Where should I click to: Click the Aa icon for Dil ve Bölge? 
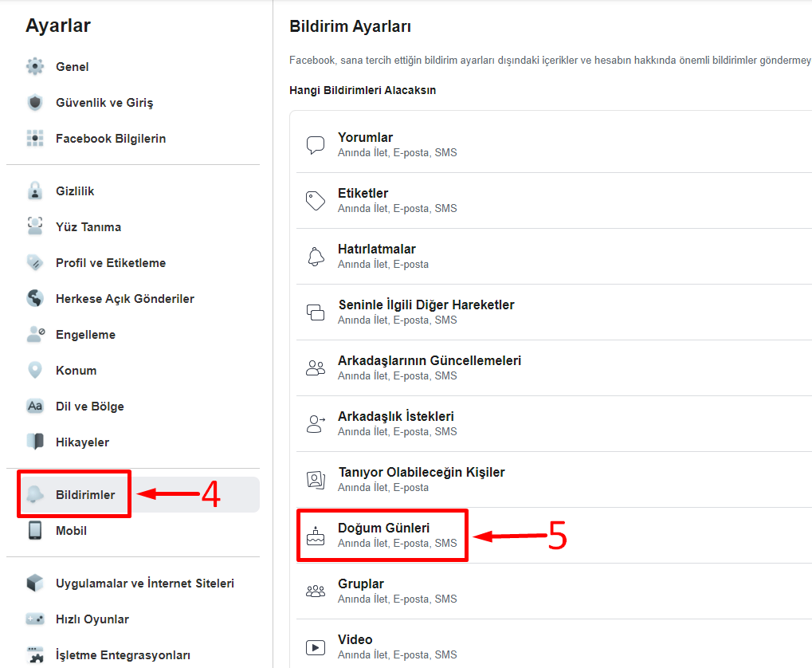(x=35, y=407)
